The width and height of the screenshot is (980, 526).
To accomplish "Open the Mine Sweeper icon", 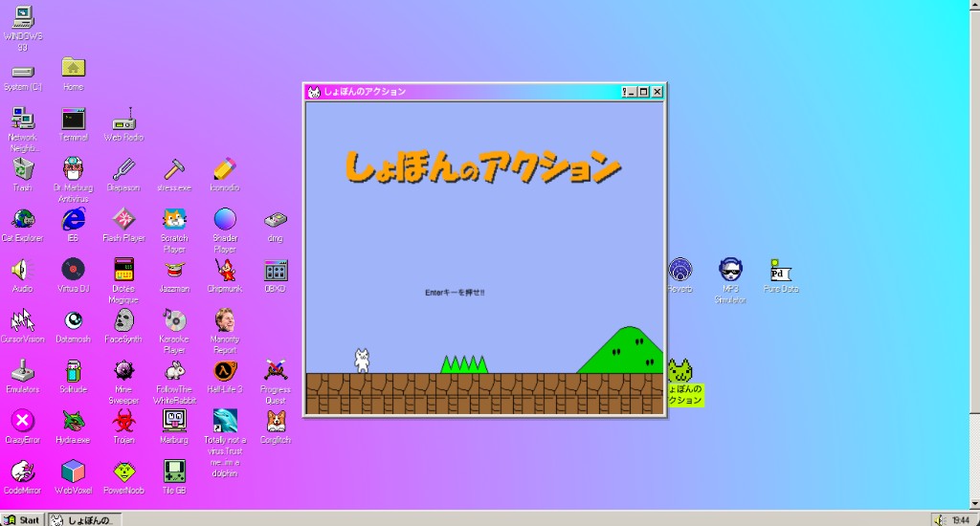I will [123, 370].
